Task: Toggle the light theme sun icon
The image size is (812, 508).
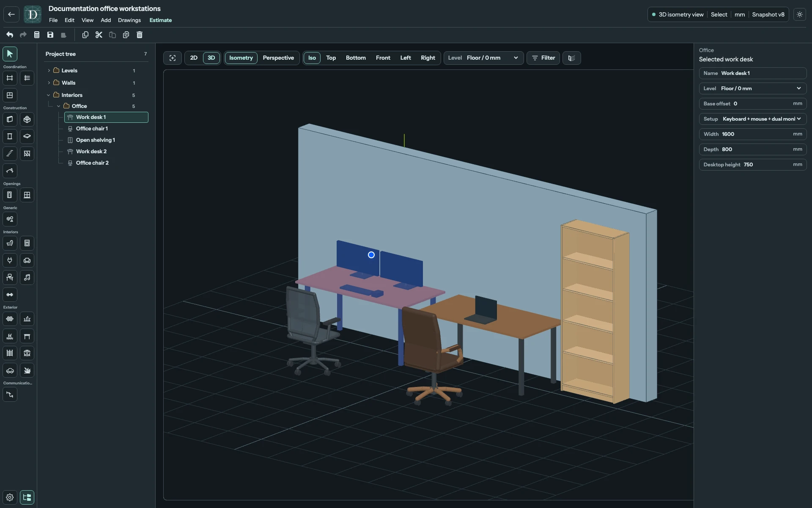Action: [x=800, y=14]
